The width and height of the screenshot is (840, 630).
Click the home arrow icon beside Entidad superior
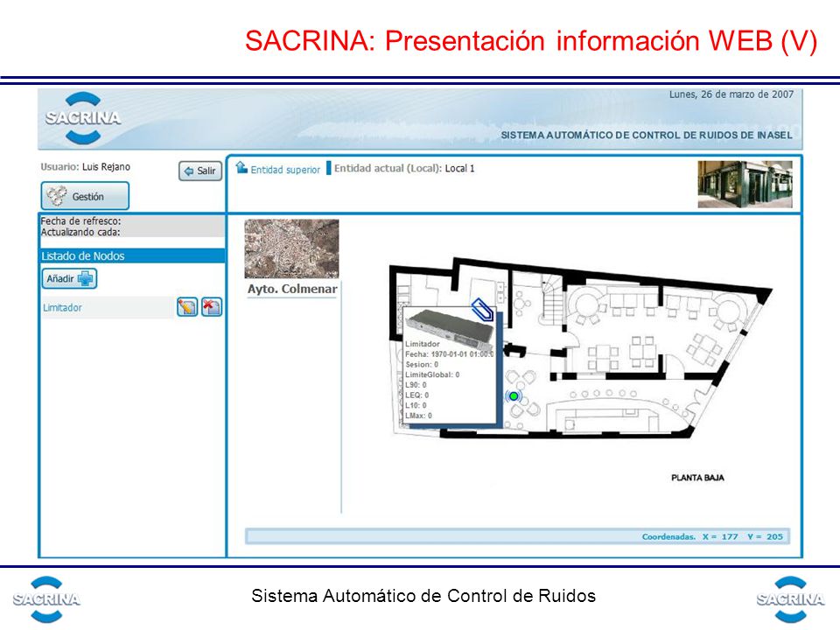point(241,168)
